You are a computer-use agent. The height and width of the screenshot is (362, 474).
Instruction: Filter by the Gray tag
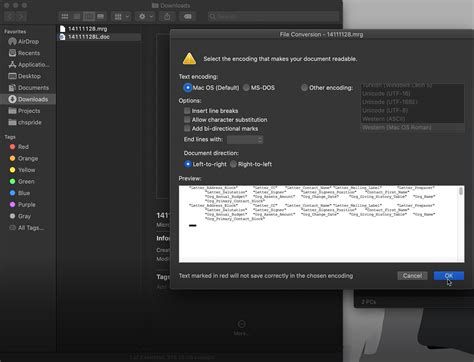click(x=20, y=216)
